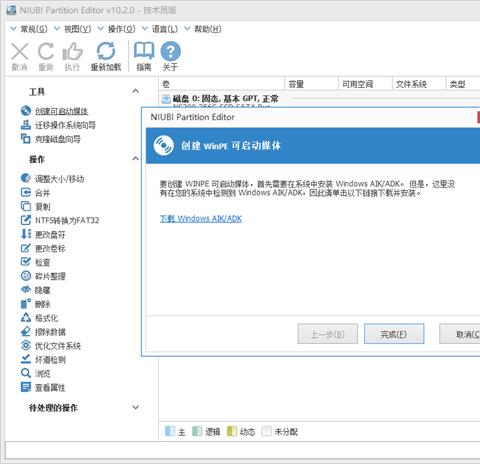Click the 创建可启动媒体 icon in sidebar
Viewport: 480px width, 464px height.
click(x=26, y=111)
